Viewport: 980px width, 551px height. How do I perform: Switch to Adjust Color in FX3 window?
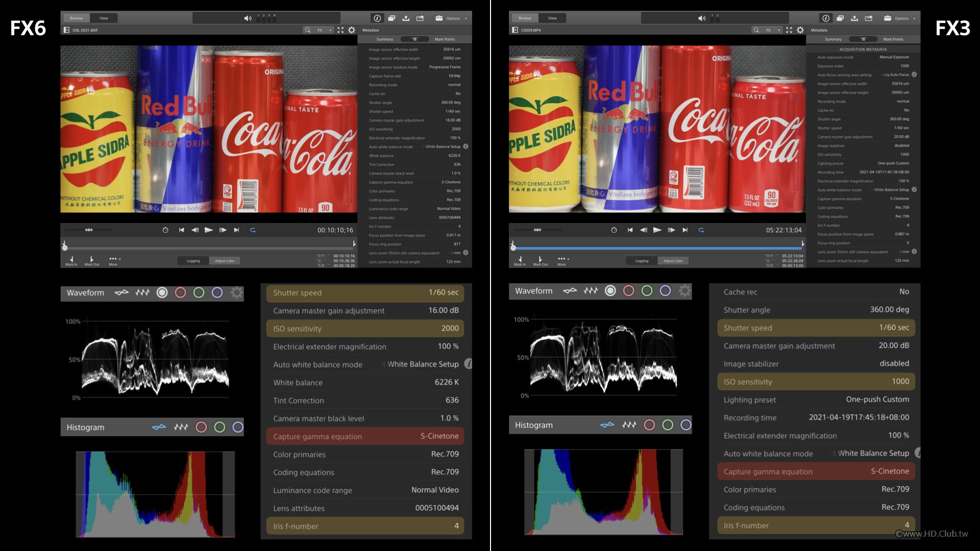[x=673, y=261]
